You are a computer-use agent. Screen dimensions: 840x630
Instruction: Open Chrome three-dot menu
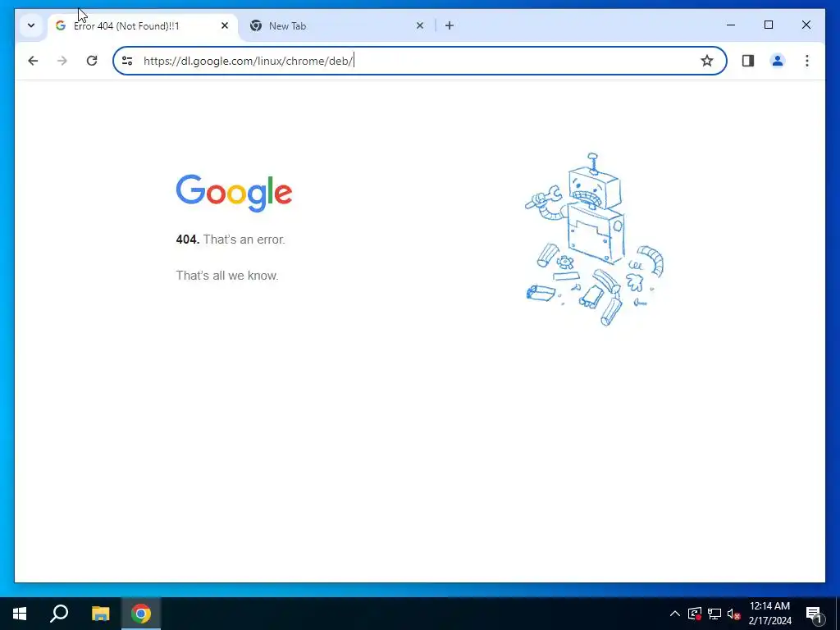tap(807, 61)
